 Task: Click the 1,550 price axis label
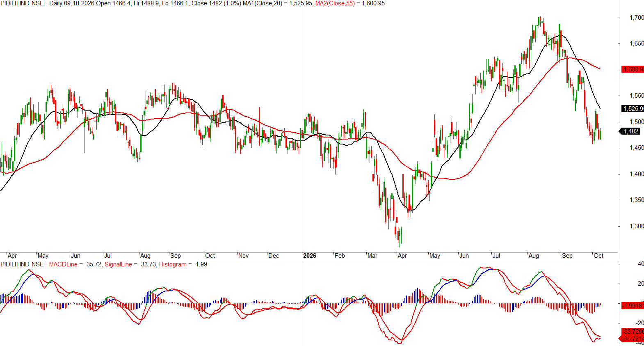637,96
